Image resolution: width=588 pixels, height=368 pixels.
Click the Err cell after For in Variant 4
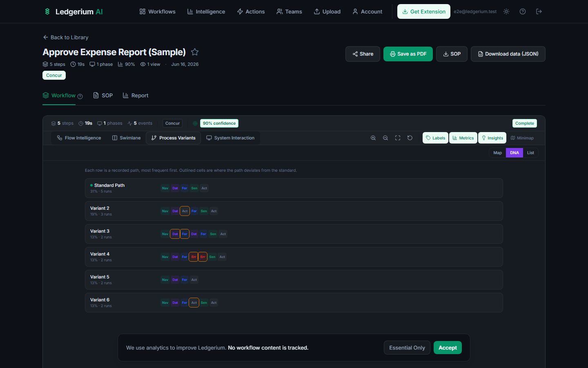click(x=194, y=257)
